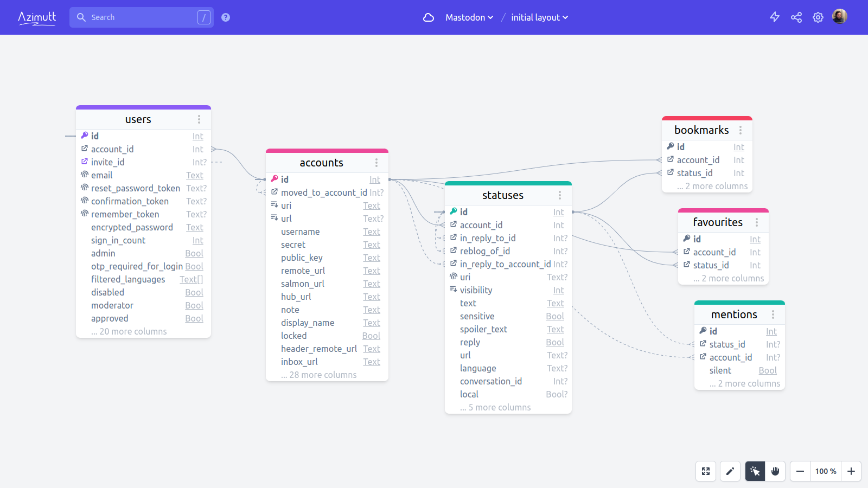Screen dimensions: 868x488
Task: Open the initial layout dropdown
Action: 539,17
